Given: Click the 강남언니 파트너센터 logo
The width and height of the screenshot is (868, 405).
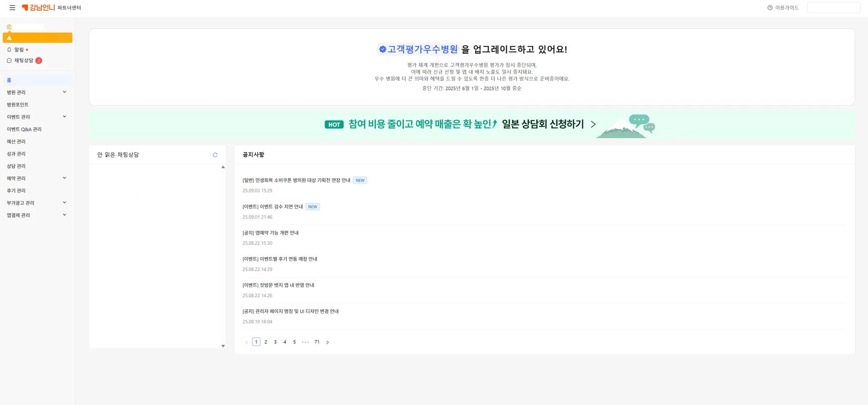Looking at the screenshot, I should pyautogui.click(x=51, y=8).
